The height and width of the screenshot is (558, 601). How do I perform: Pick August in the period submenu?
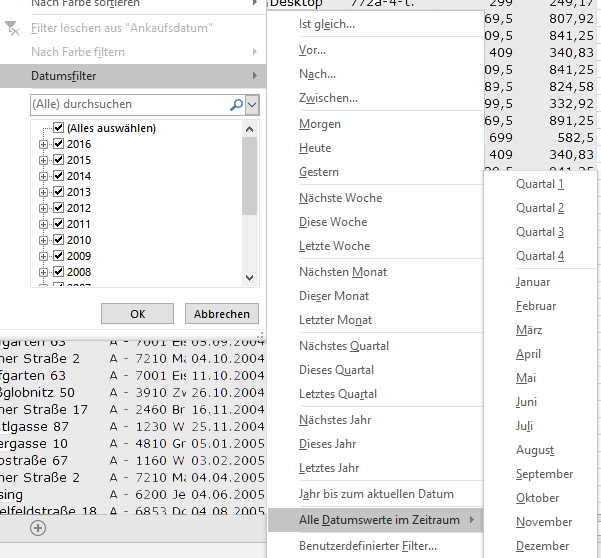pyautogui.click(x=535, y=450)
